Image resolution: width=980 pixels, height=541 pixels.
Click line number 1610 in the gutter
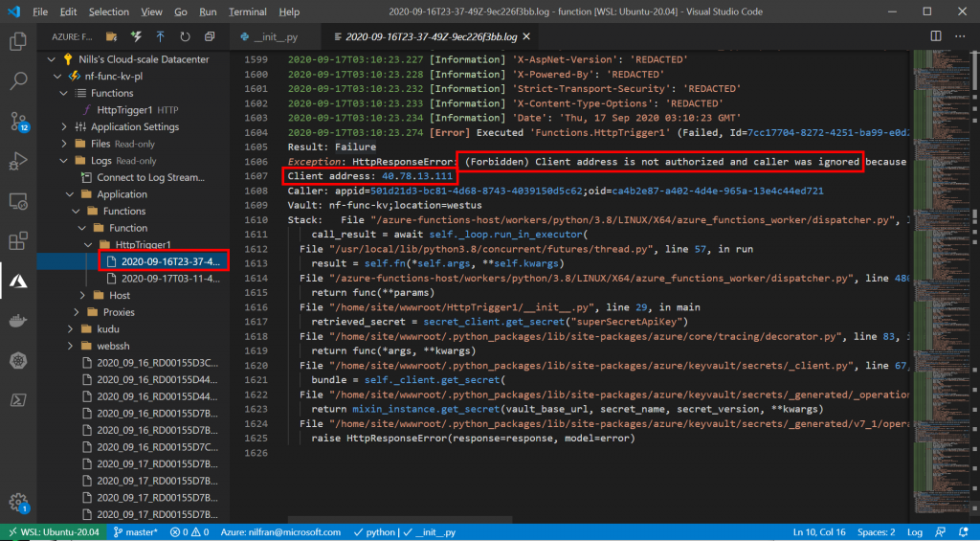click(256, 220)
